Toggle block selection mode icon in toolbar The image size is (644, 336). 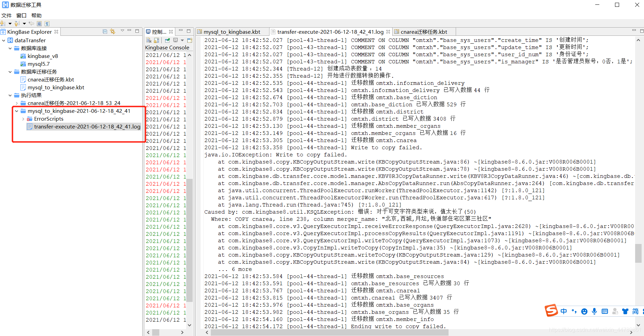coord(39,24)
